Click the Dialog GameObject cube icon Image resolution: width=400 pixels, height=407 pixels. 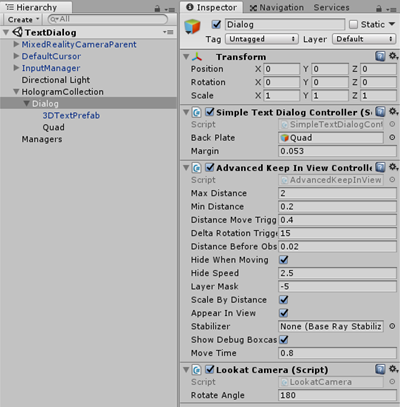[x=192, y=26]
